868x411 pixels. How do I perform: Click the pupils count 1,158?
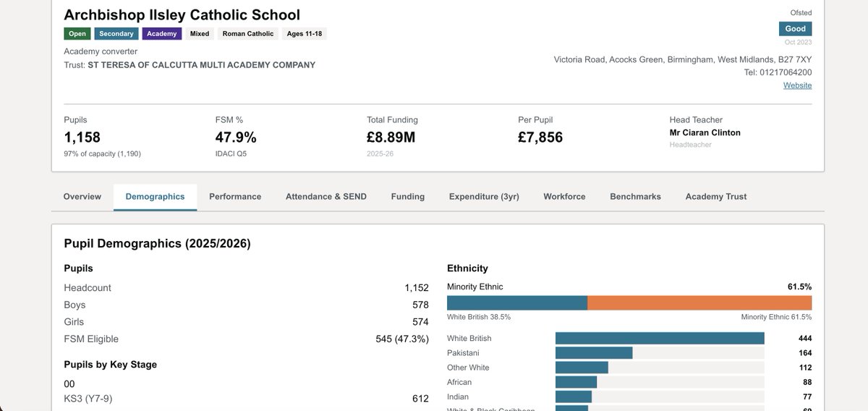coord(82,137)
